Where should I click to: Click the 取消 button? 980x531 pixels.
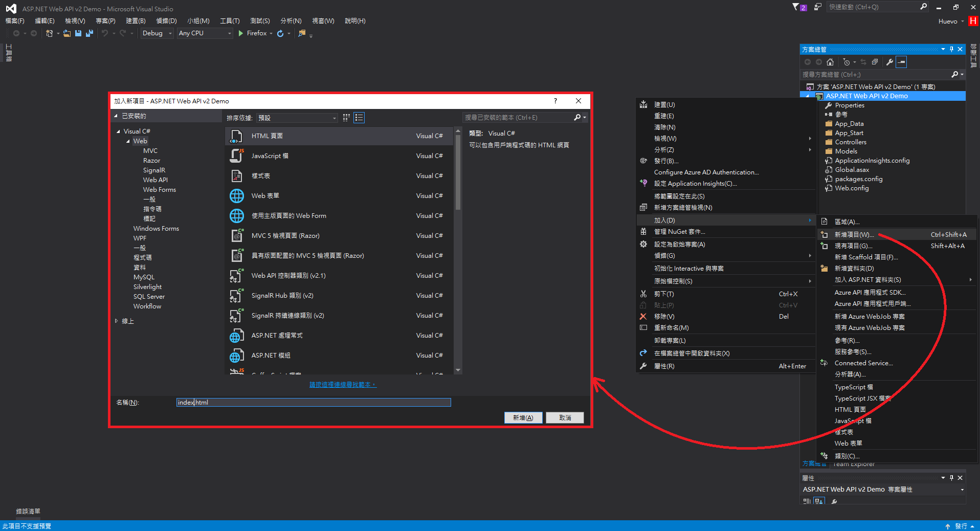point(565,418)
